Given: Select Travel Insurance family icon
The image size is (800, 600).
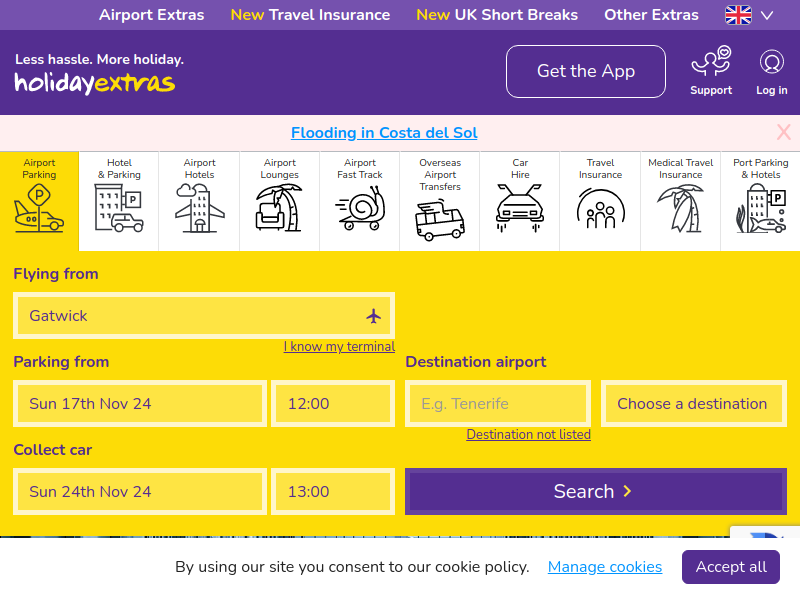Looking at the screenshot, I should tap(601, 208).
